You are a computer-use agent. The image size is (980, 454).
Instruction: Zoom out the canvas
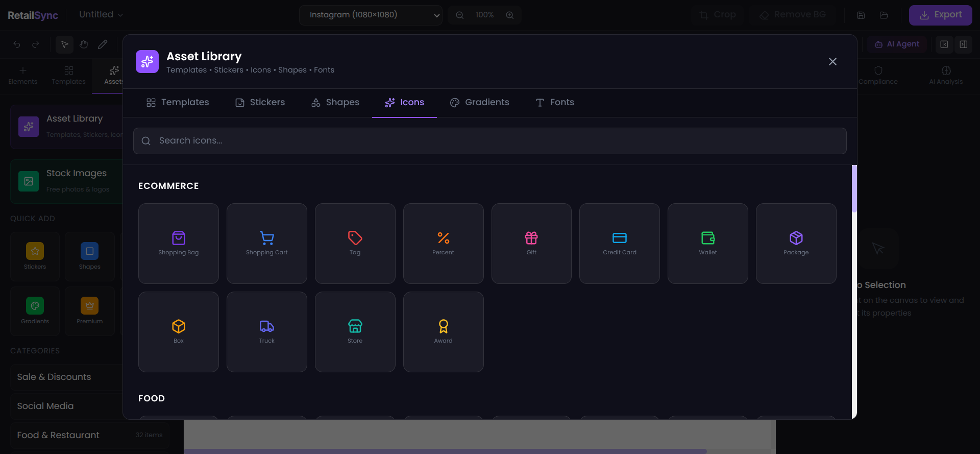(459, 15)
